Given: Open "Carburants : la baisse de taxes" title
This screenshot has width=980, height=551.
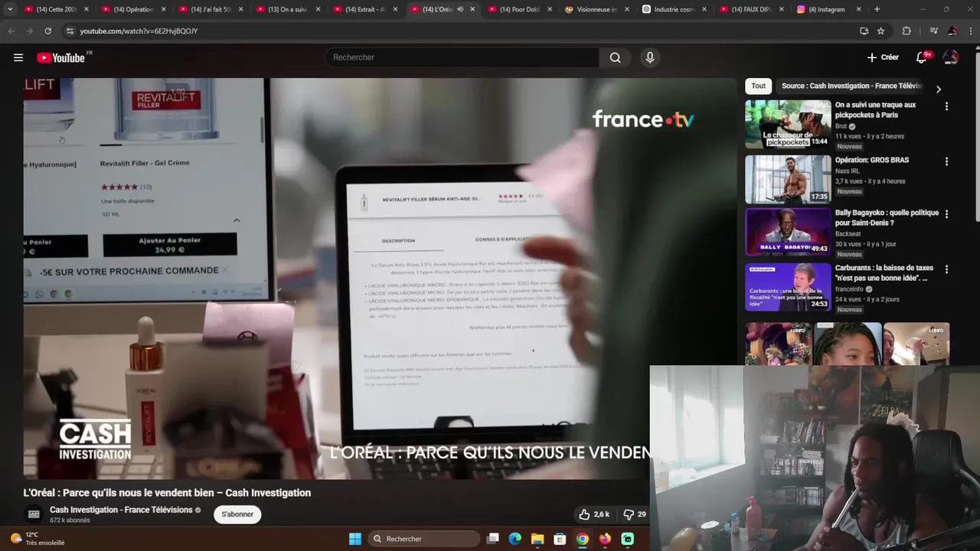Looking at the screenshot, I should coord(884,273).
